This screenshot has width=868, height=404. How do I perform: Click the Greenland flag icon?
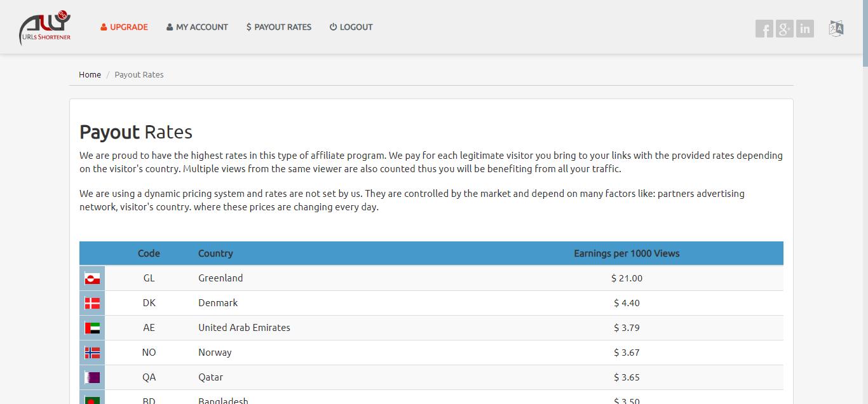(x=92, y=278)
